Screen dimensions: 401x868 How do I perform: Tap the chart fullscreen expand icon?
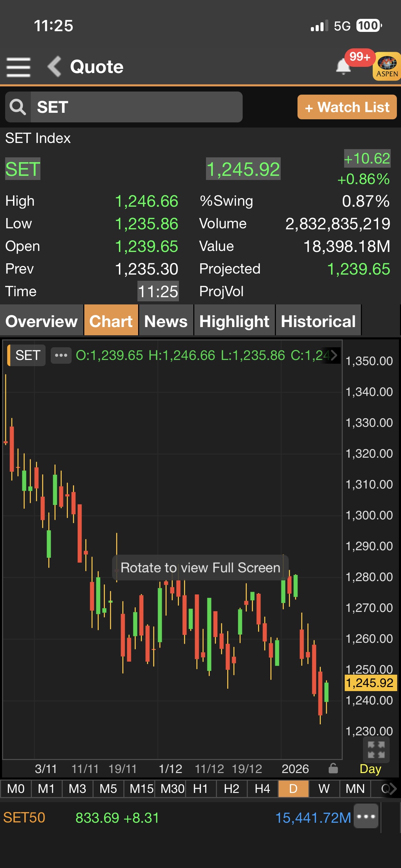(376, 750)
